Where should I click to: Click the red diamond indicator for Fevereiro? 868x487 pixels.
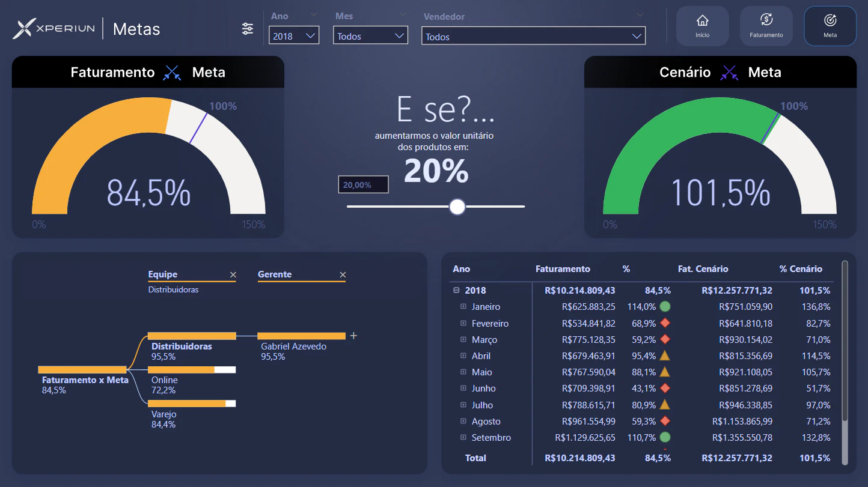[x=665, y=323]
